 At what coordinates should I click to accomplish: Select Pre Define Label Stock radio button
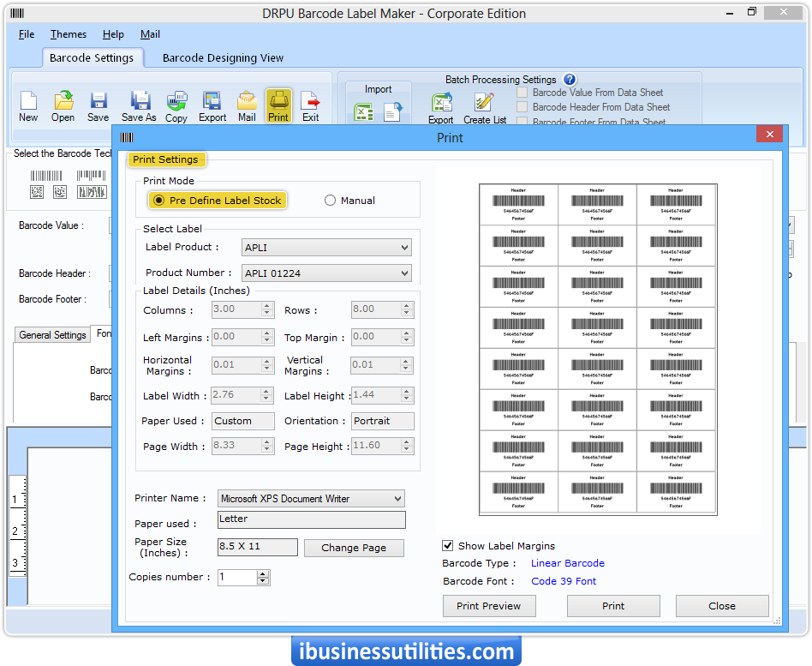point(159,200)
